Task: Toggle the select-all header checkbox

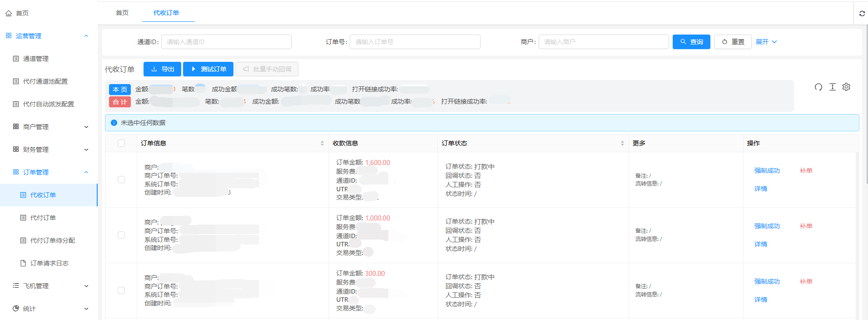Action: (x=121, y=143)
